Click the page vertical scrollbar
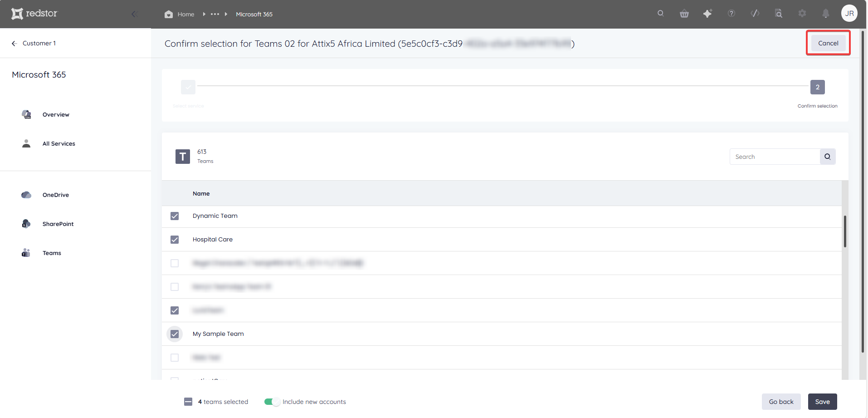 [863, 191]
